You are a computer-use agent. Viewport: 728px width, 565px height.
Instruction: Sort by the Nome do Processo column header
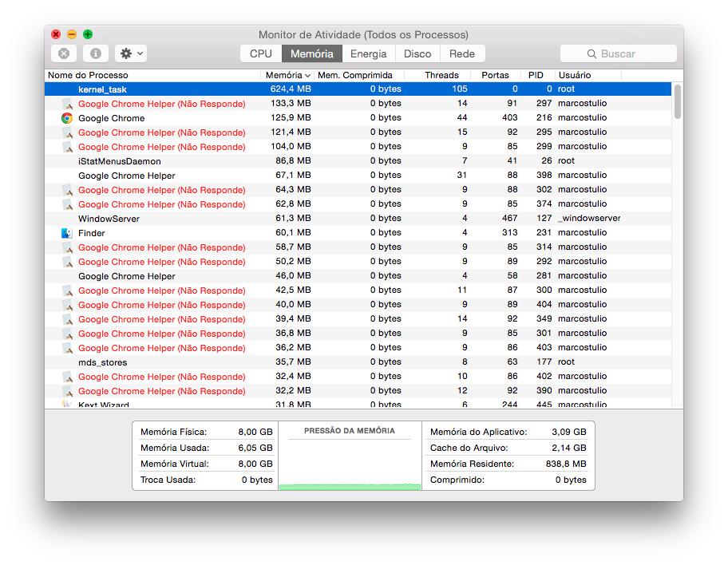(153, 75)
